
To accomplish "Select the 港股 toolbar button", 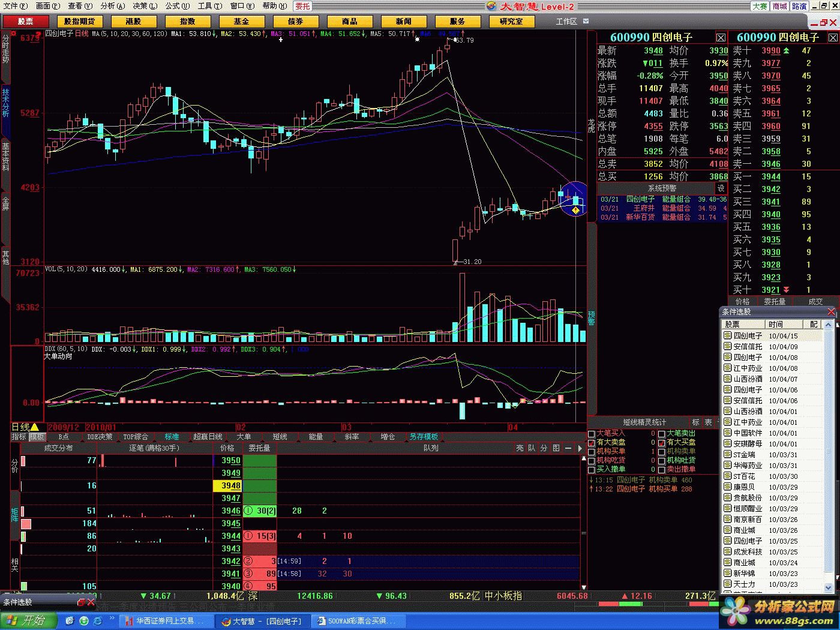I will coord(133,21).
